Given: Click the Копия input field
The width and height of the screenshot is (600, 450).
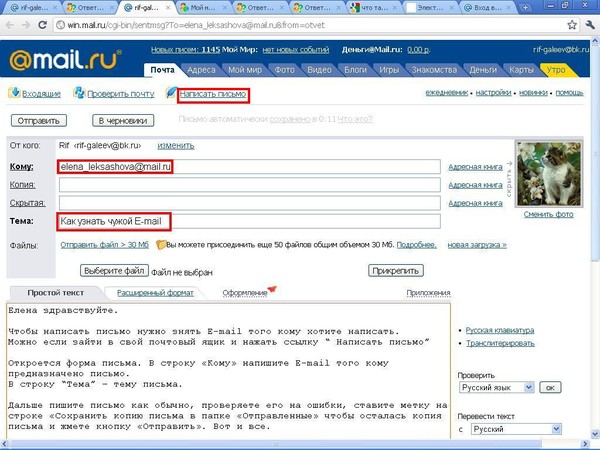Looking at the screenshot, I should (249, 185).
